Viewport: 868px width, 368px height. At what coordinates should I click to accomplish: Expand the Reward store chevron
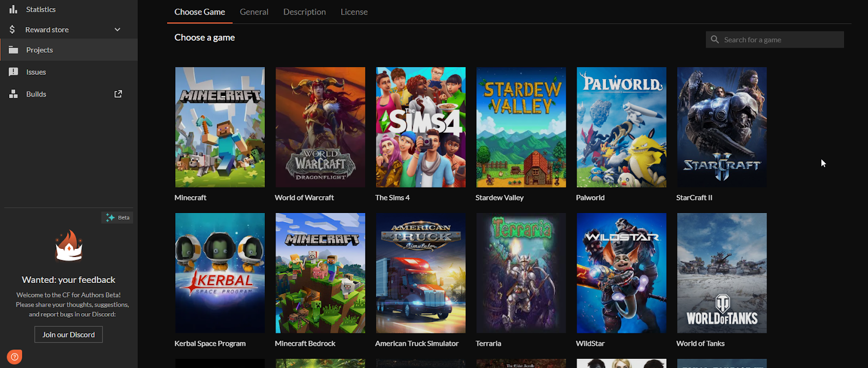[x=117, y=29]
